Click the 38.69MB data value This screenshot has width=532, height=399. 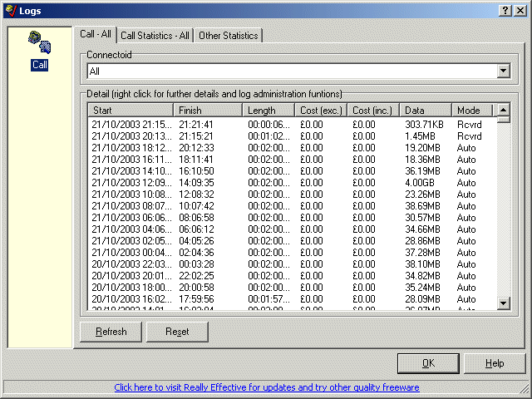click(x=422, y=206)
